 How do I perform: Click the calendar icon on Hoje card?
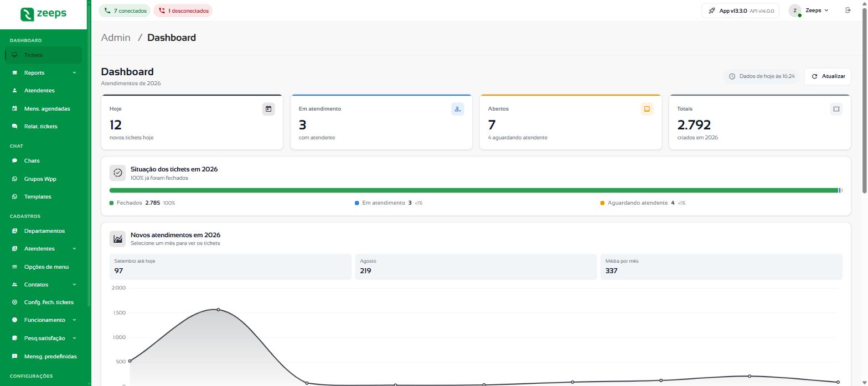point(268,109)
